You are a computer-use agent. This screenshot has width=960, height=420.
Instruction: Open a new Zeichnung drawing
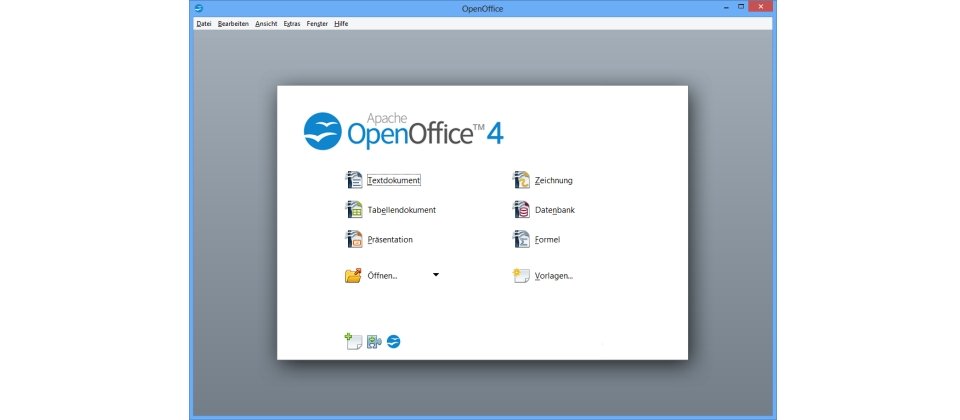(543, 181)
